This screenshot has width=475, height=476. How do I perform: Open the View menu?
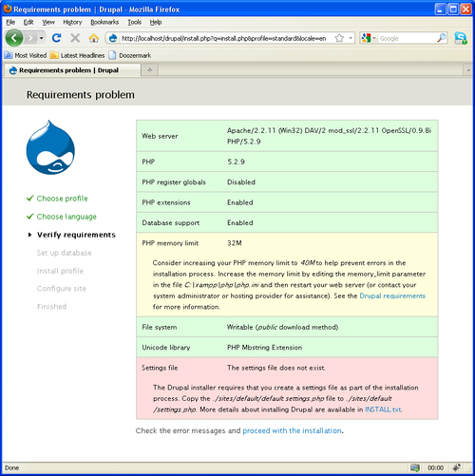click(48, 22)
